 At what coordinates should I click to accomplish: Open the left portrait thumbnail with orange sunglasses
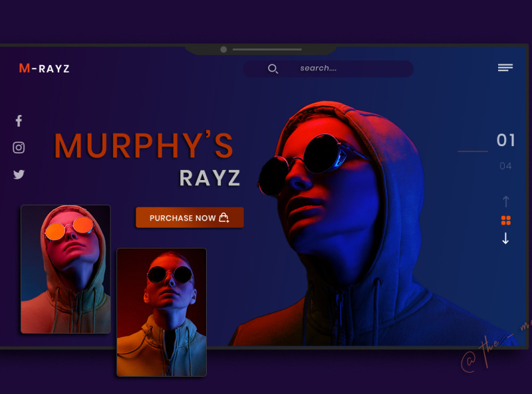click(65, 269)
